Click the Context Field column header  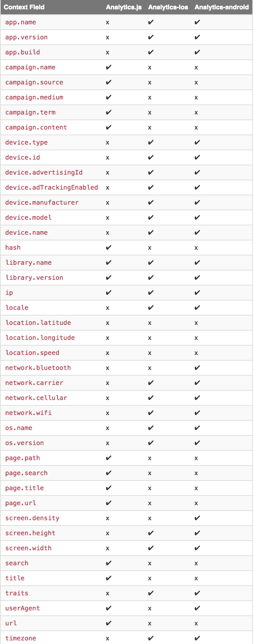[24, 7]
